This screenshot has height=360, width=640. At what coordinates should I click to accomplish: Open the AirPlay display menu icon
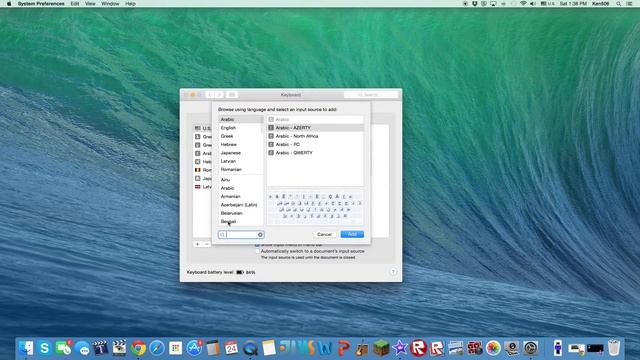click(x=493, y=4)
